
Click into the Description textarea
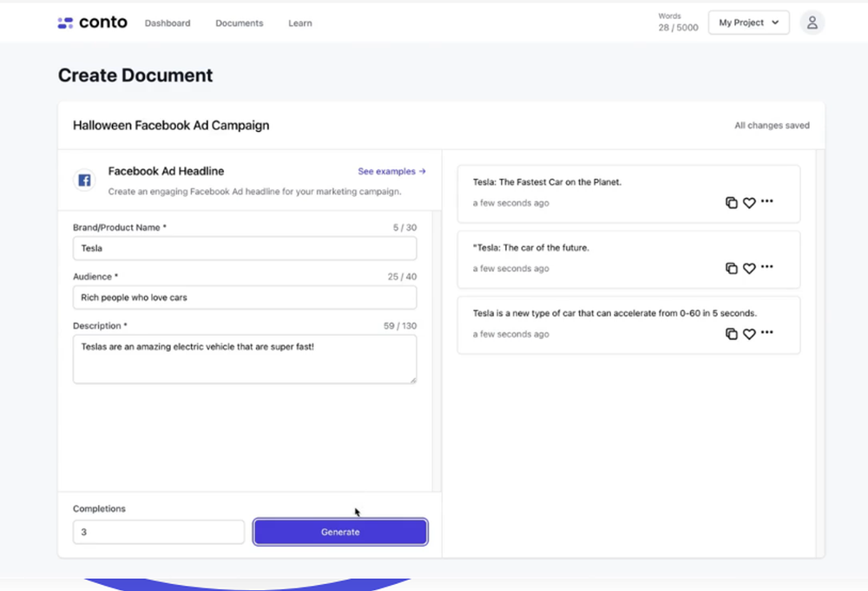[x=245, y=359]
